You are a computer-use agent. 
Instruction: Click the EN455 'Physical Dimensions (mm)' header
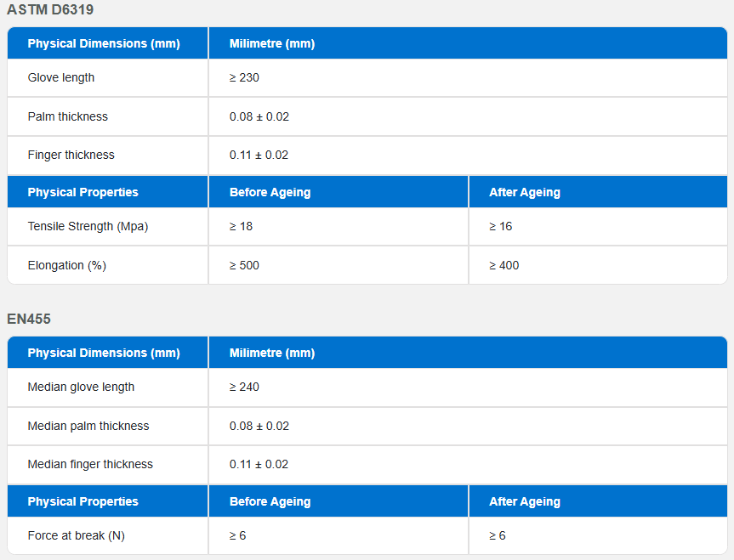click(104, 353)
